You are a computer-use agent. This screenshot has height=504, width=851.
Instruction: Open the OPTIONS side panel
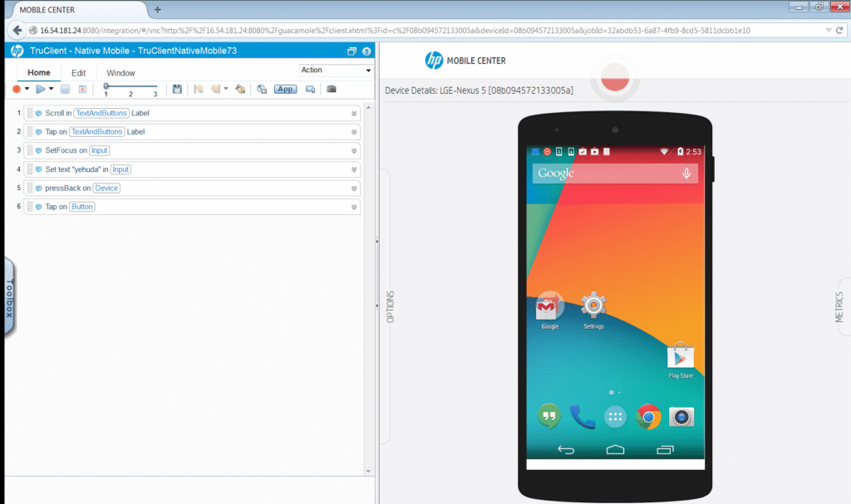coord(390,306)
